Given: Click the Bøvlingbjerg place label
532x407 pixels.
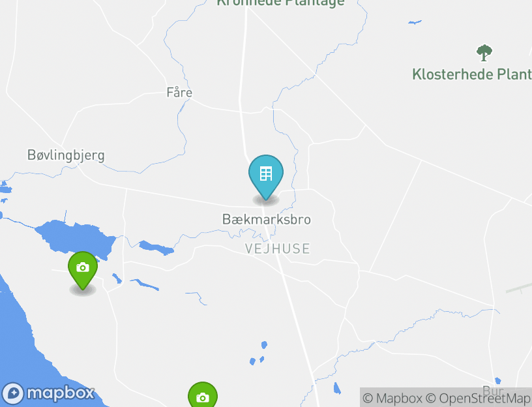Looking at the screenshot, I should (x=66, y=155).
